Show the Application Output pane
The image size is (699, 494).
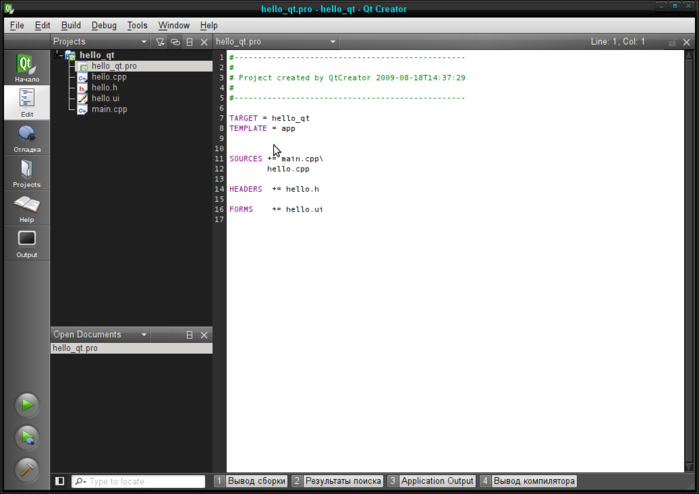432,481
